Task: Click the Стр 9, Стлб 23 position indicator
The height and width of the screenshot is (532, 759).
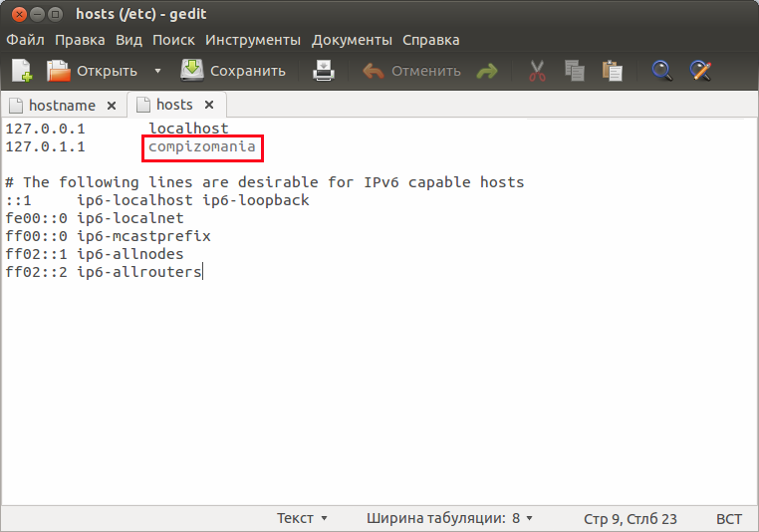Action: click(x=631, y=519)
